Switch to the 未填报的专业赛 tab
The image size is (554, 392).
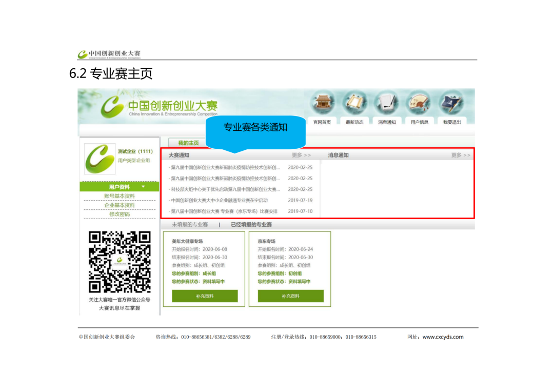[190, 225]
